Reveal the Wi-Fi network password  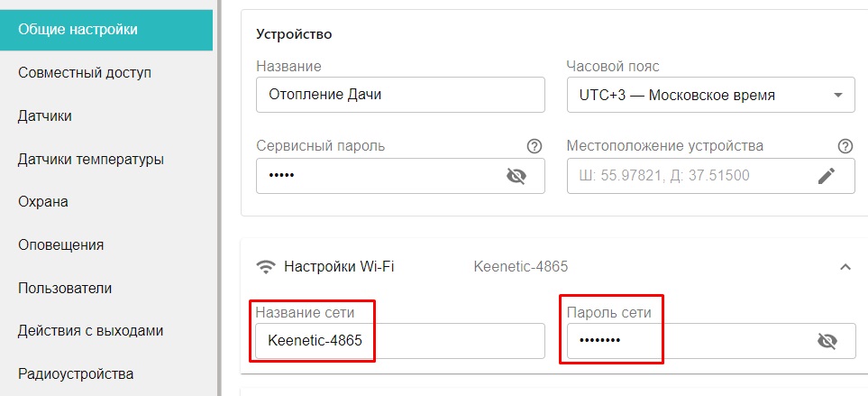coord(827,341)
